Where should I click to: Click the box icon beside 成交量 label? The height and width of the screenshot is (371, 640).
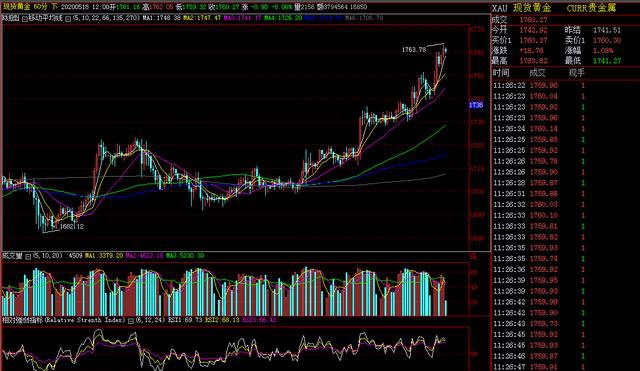tap(28, 256)
